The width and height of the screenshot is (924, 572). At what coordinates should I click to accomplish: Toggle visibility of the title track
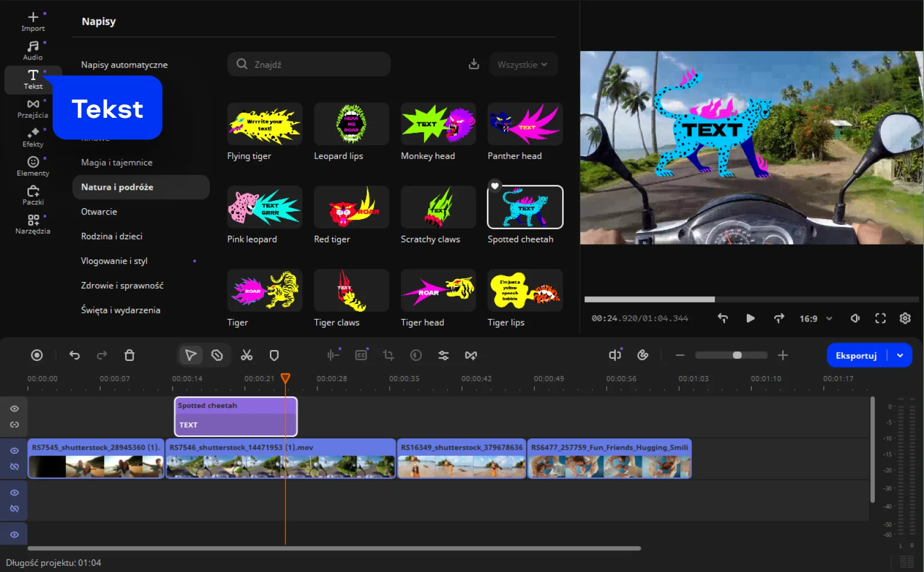coord(14,408)
